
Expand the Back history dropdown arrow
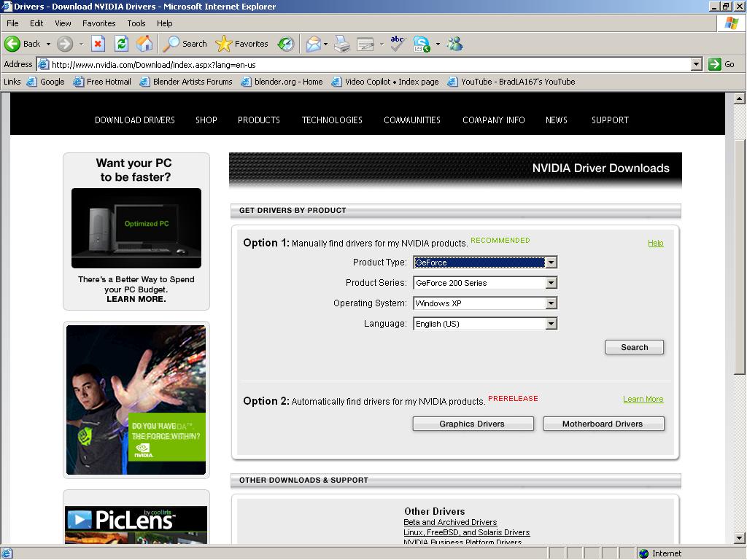48,44
